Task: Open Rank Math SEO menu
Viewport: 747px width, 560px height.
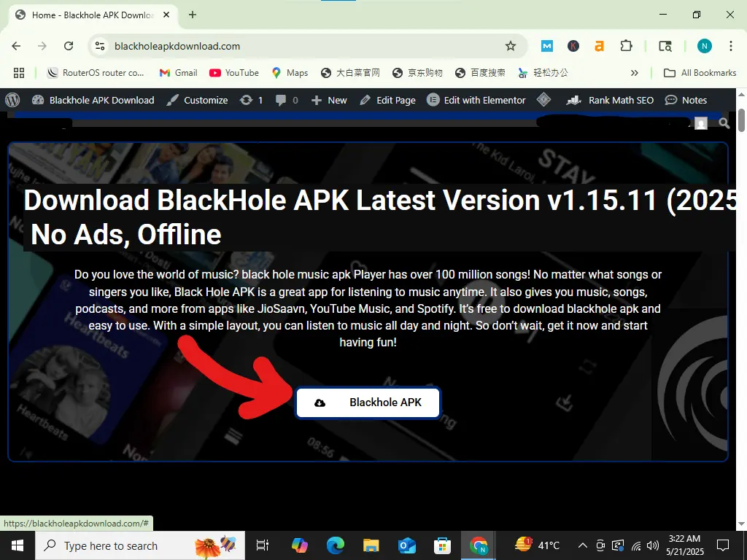Action: (x=610, y=100)
